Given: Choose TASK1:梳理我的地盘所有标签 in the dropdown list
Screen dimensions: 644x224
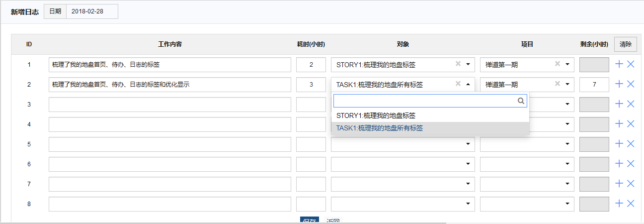Looking at the screenshot, I should tap(380, 128).
